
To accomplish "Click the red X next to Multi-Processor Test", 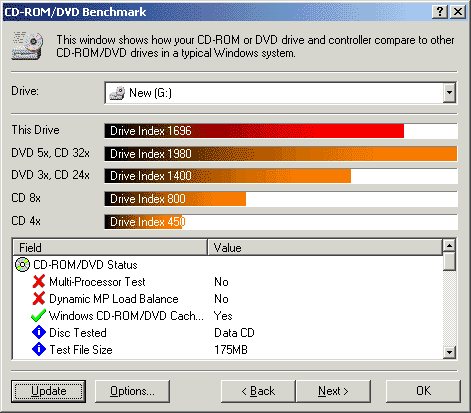I will coord(39,281).
